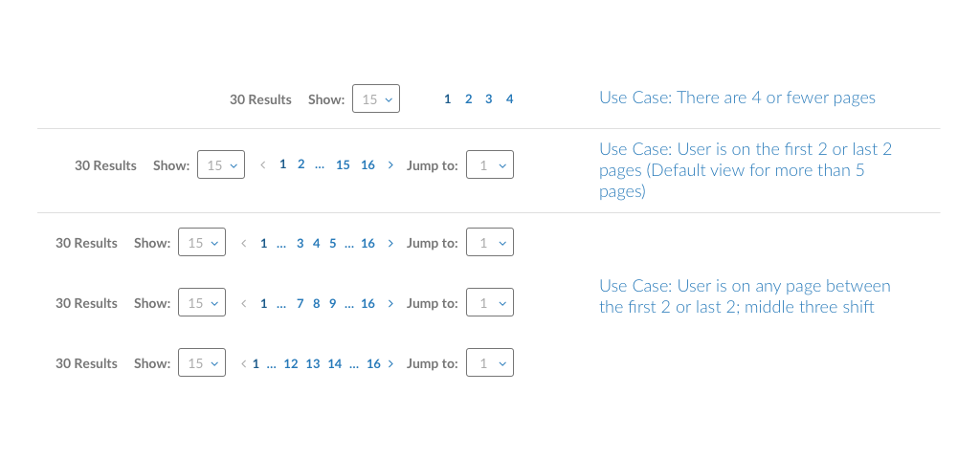Screen dimensions: 980x458
Task: Click next arrow in the 3 4 5 row
Action: pos(390,243)
